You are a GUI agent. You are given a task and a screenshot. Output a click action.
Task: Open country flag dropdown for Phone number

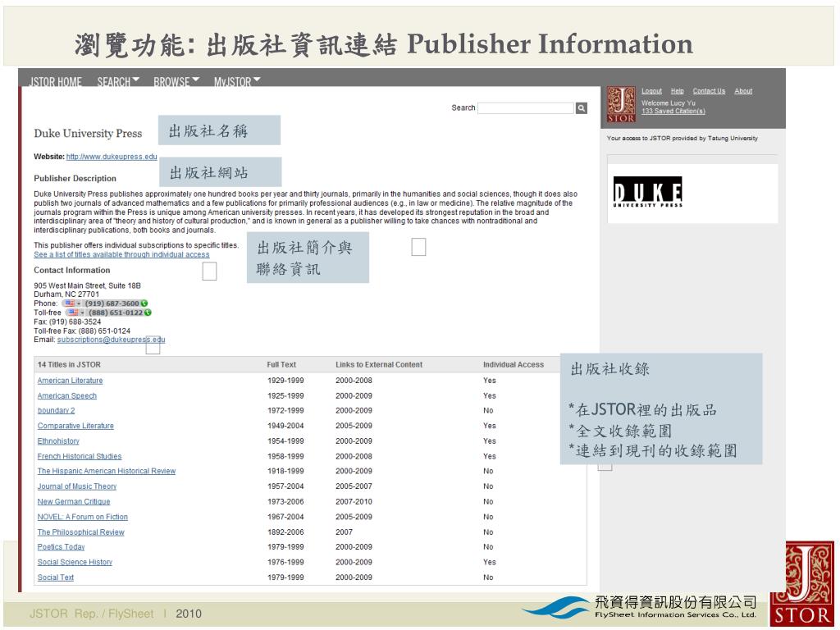pyautogui.click(x=73, y=304)
